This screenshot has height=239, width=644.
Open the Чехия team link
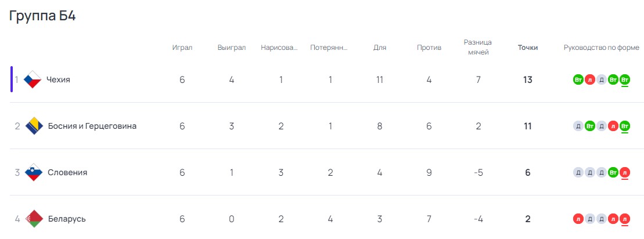[58, 79]
